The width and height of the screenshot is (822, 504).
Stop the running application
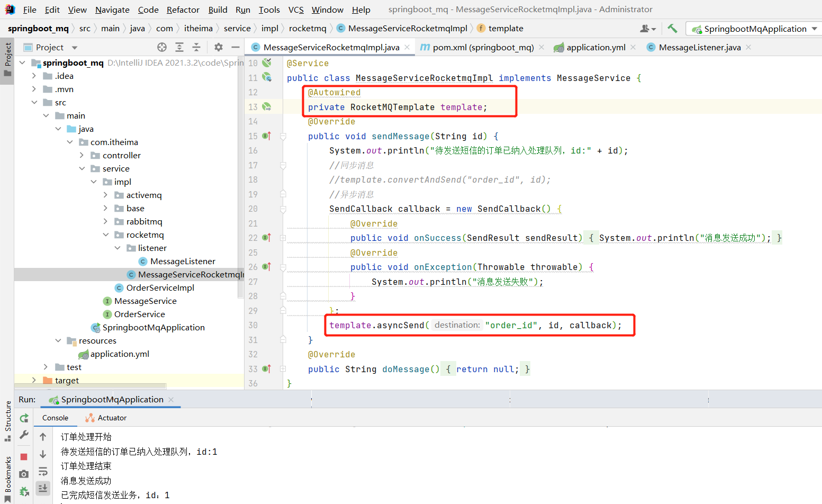[24, 456]
